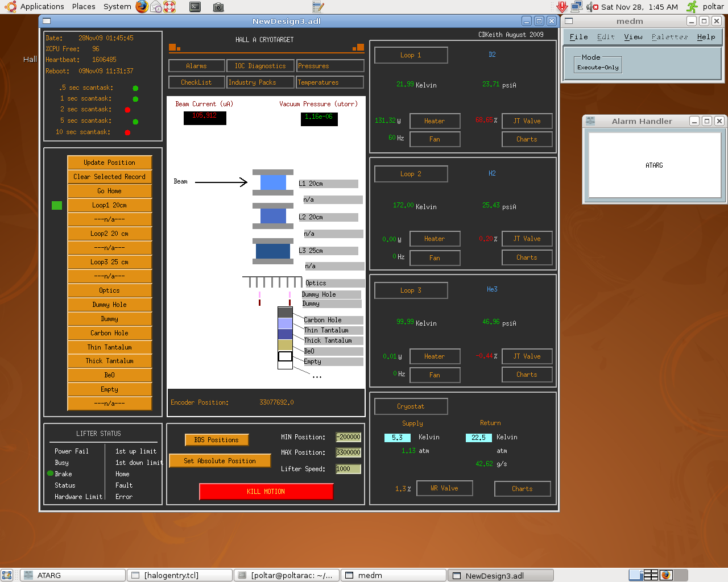Open Cryostat Charts

pos(523,489)
